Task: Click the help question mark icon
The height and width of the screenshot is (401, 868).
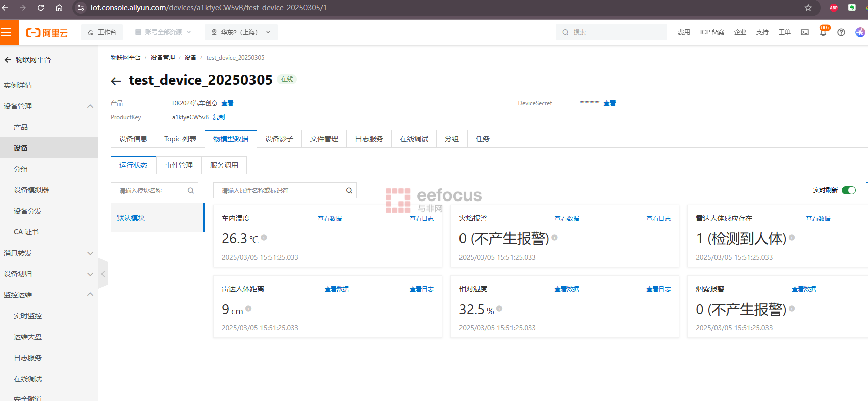Action: (841, 33)
